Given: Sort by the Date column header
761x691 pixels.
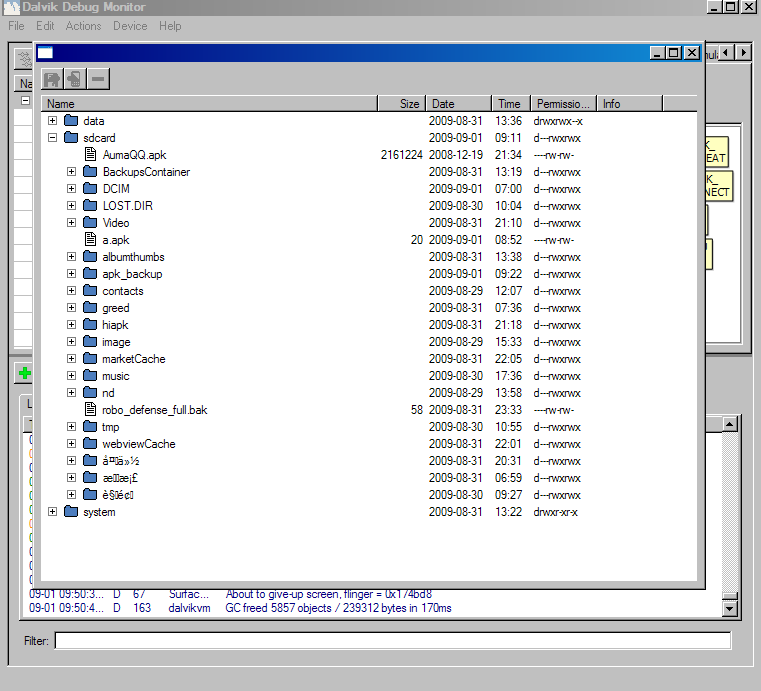Looking at the screenshot, I should 459,104.
